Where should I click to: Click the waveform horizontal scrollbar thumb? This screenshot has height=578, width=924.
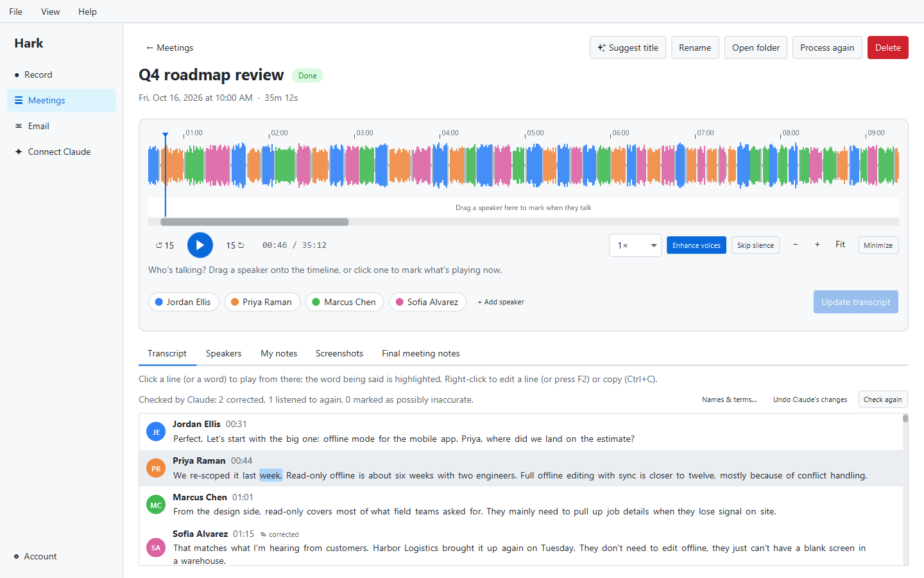(255, 222)
